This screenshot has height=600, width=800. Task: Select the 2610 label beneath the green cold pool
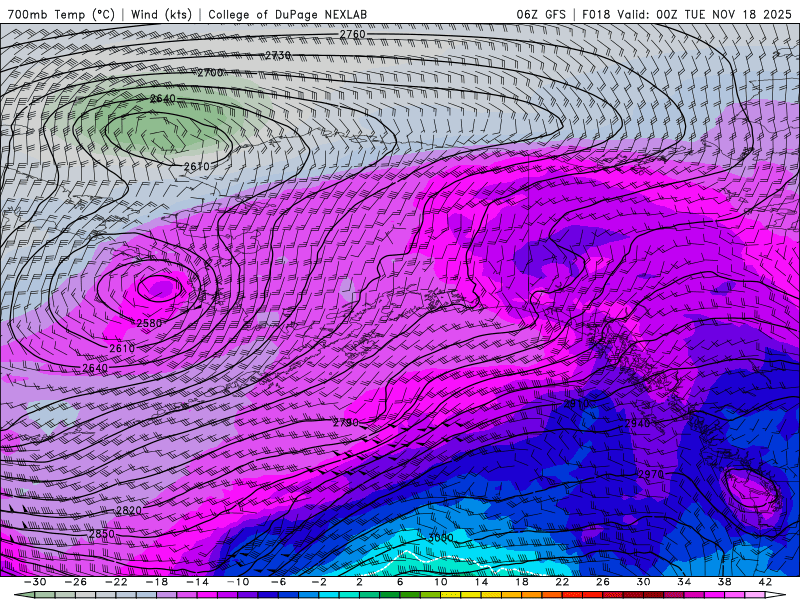tap(196, 166)
